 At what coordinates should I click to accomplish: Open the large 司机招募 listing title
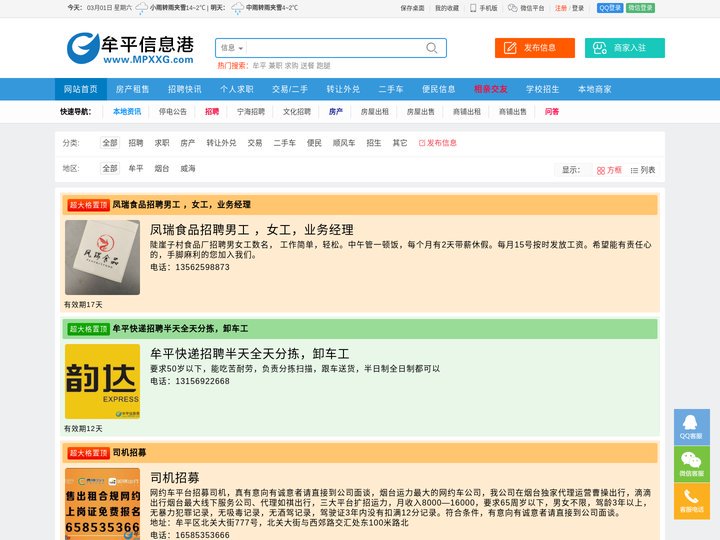[174, 478]
